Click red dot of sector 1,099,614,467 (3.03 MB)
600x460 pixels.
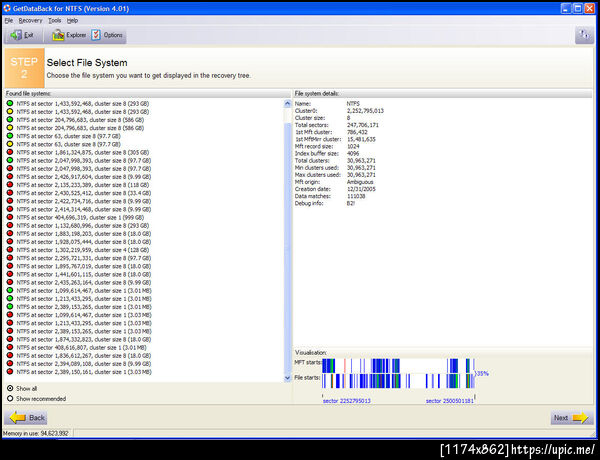[x=10, y=315]
